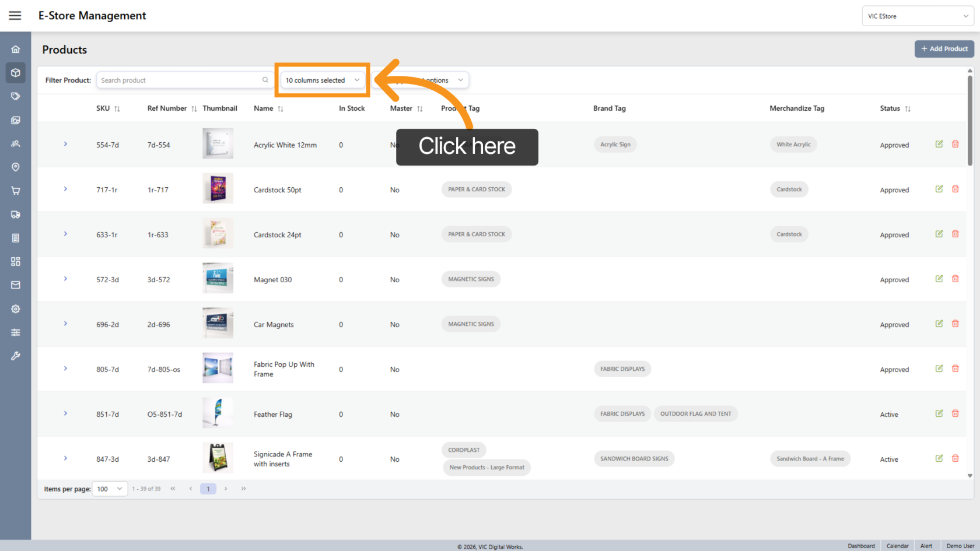Expand the Magnet 030 product row
Viewport: 980px width, 551px height.
click(65, 279)
